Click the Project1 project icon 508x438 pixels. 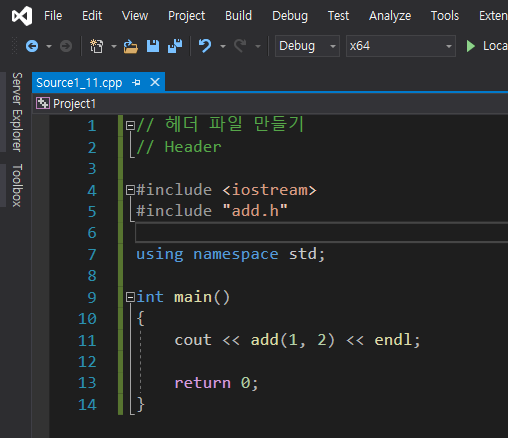tap(43, 103)
